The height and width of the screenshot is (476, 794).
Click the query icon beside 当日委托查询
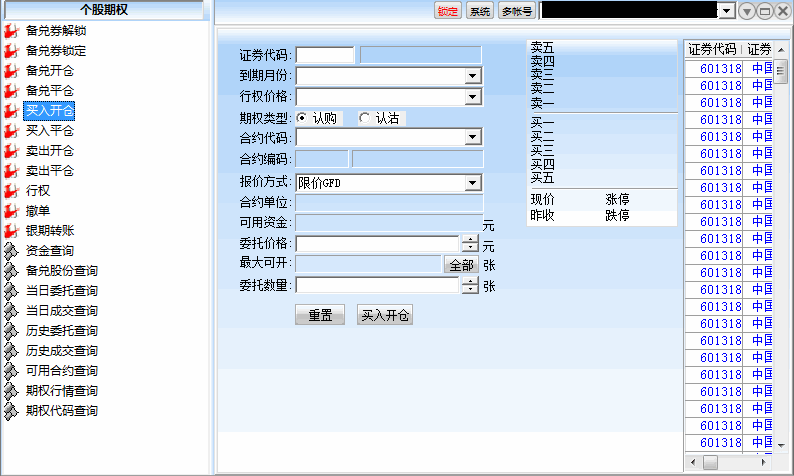coord(11,291)
